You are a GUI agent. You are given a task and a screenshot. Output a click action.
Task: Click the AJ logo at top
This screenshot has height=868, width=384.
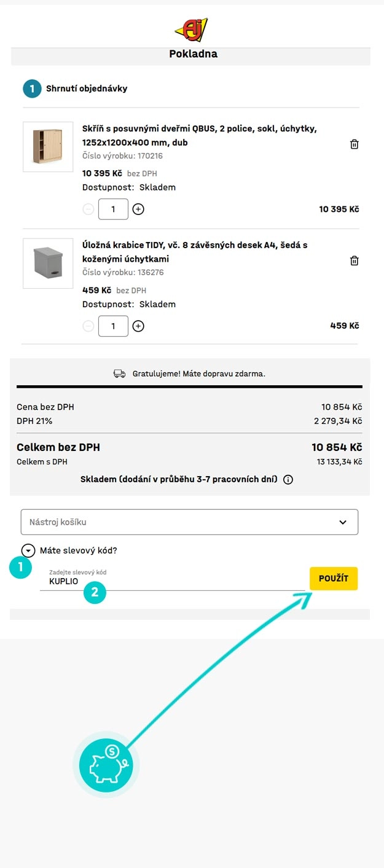click(191, 29)
